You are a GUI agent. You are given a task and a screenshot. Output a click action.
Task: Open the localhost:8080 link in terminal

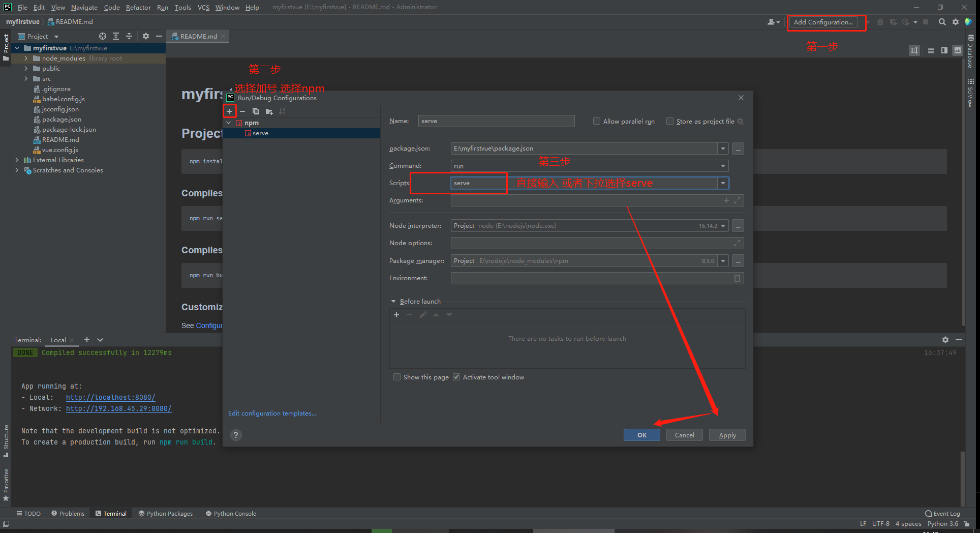(x=111, y=397)
